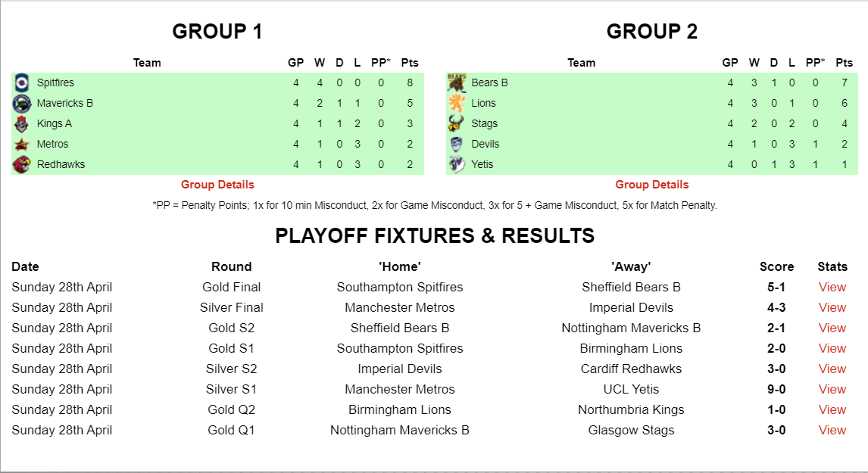
Task: Click the Devils team logo icon
Action: click(456, 144)
